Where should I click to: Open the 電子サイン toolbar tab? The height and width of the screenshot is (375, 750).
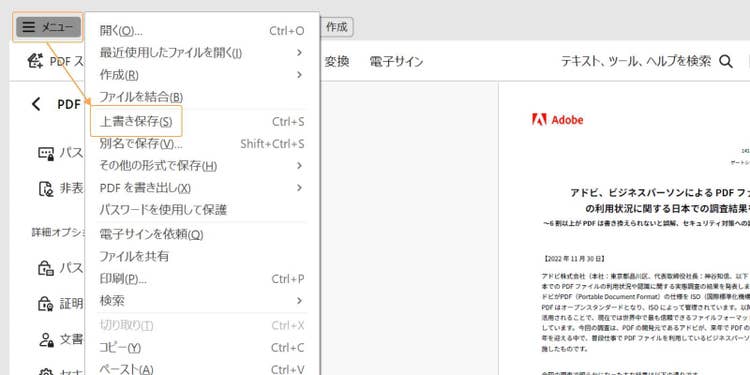396,62
